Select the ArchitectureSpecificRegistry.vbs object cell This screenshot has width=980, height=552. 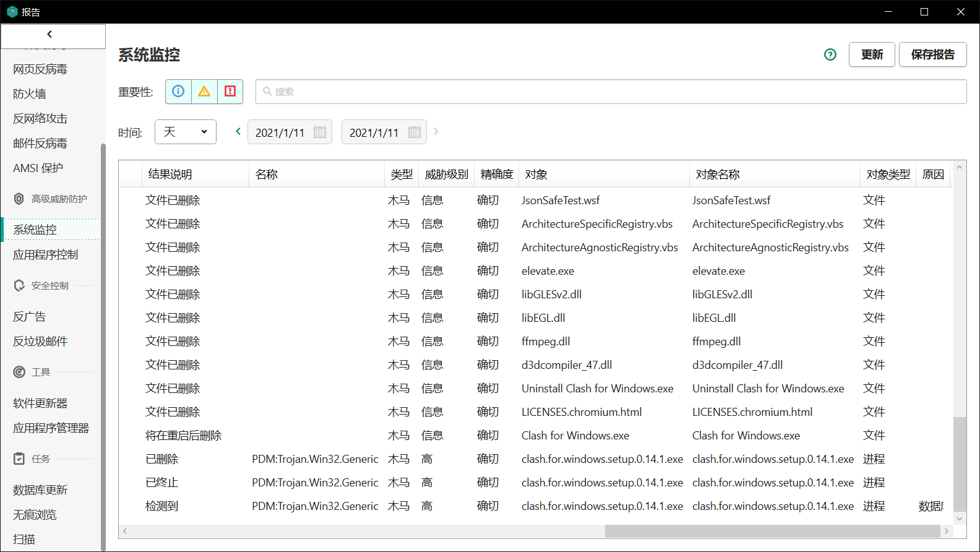(x=597, y=224)
